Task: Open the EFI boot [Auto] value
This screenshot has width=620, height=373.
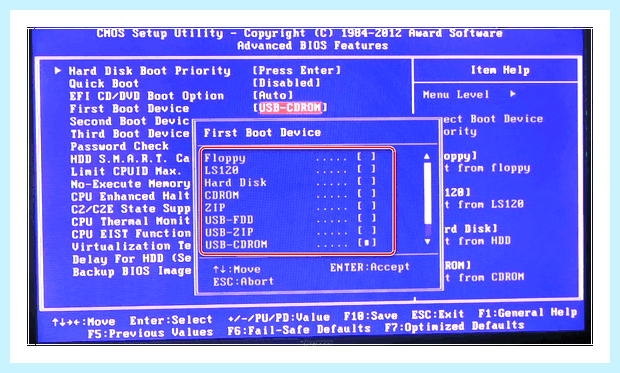Action: point(273,95)
